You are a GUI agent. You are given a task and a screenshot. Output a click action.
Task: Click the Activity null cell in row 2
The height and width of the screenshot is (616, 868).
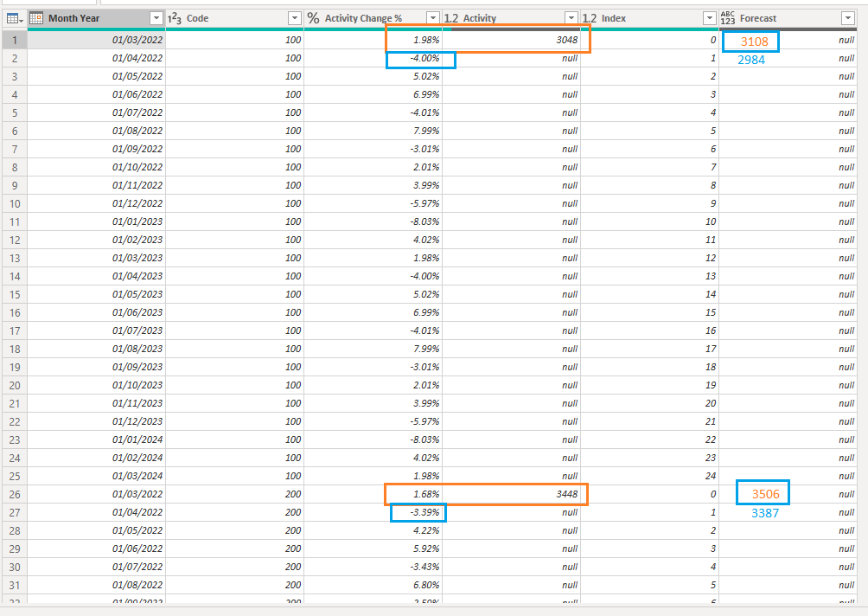(512, 58)
